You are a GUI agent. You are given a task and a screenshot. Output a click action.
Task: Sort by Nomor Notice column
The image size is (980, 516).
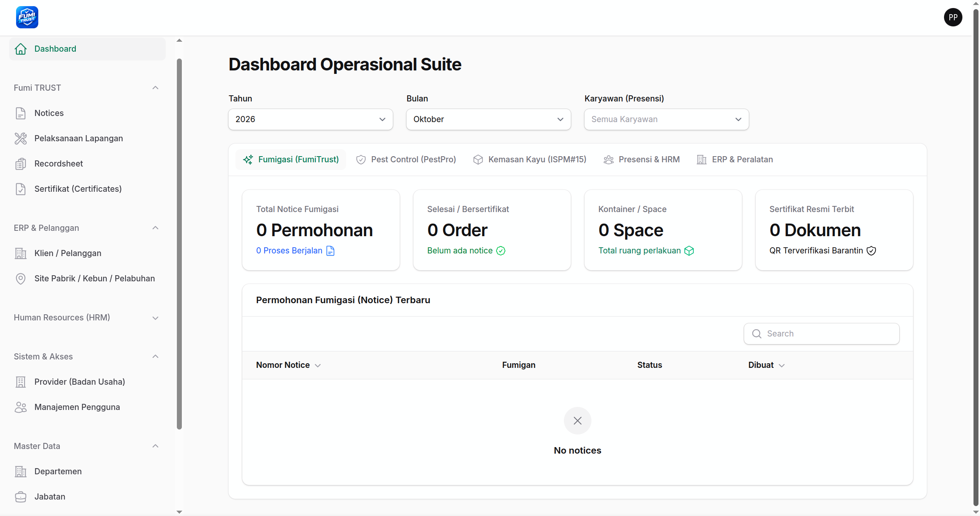tap(288, 365)
